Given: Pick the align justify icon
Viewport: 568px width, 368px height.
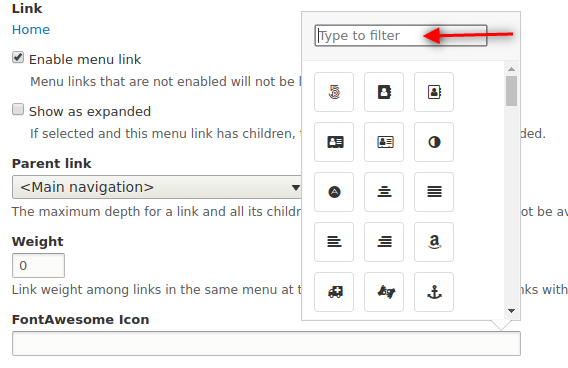Looking at the screenshot, I should pos(434,192).
